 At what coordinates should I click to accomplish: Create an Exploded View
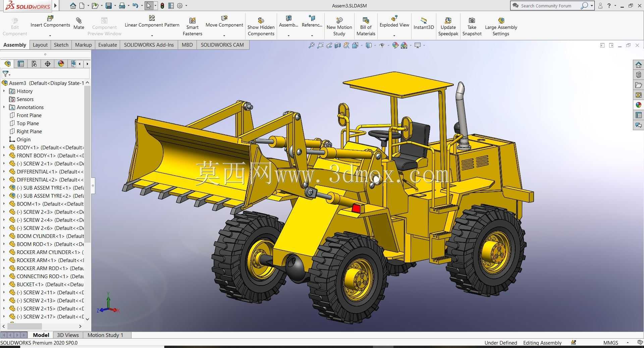tap(394, 21)
